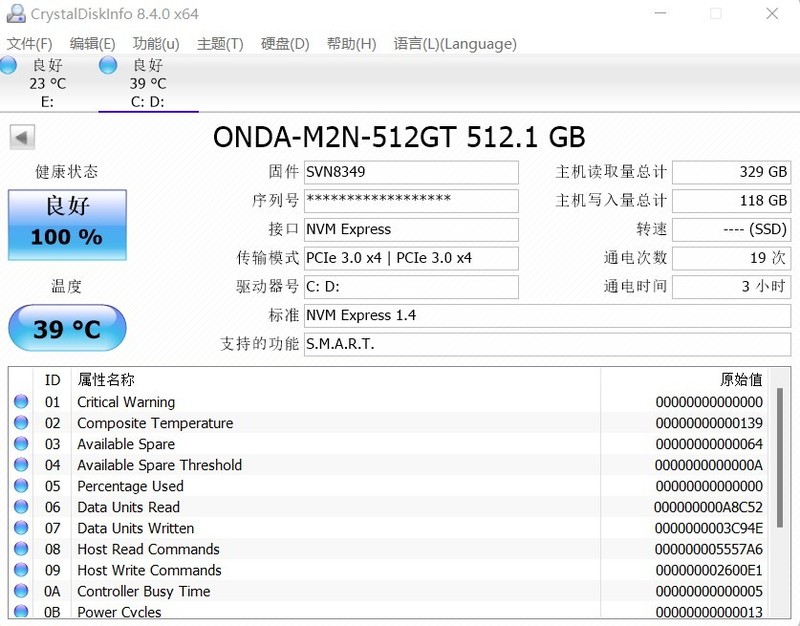Open the 硬盘(D) menu to list drives
Image resolution: width=800 pixels, height=626 pixels.
tap(285, 44)
